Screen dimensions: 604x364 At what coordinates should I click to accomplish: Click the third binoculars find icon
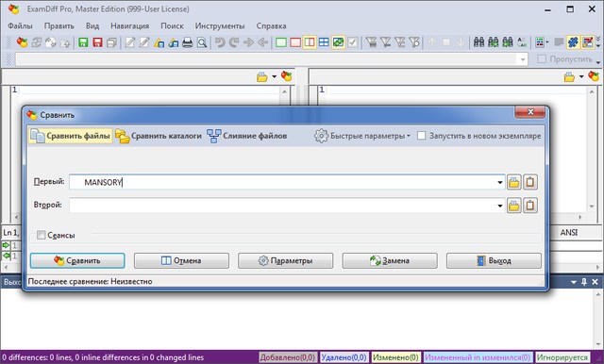tap(508, 41)
